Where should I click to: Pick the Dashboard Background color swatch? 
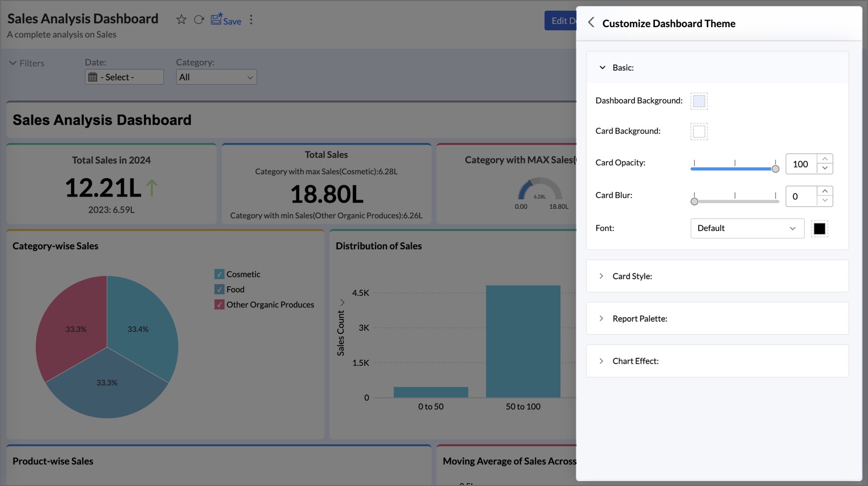(699, 101)
